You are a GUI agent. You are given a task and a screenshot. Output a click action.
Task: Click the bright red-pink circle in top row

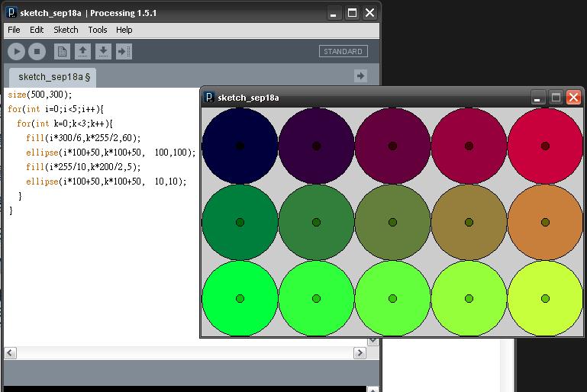click(x=545, y=146)
